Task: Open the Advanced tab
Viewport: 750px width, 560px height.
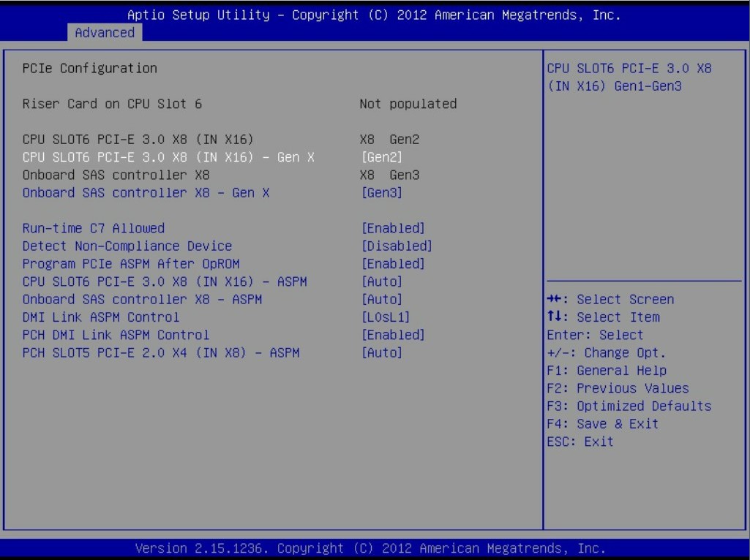Action: (x=105, y=32)
